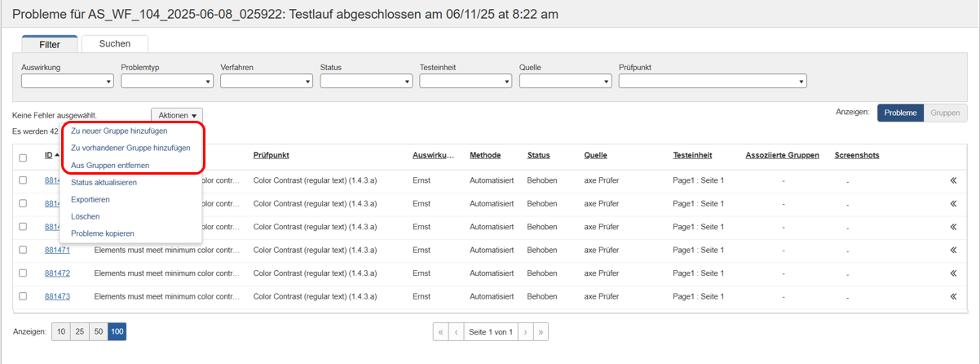
Task: Select checkbox for issue 881473
Action: [23, 296]
